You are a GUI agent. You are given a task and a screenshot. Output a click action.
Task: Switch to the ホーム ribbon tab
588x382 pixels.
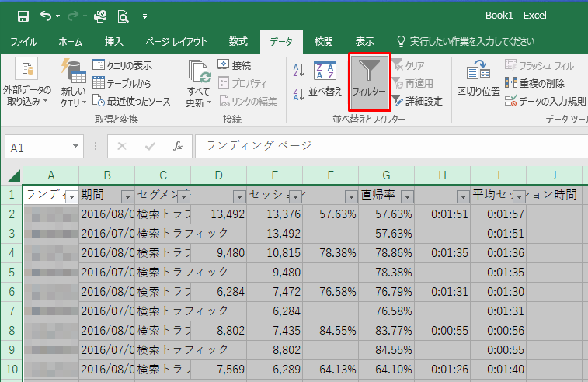pyautogui.click(x=70, y=42)
